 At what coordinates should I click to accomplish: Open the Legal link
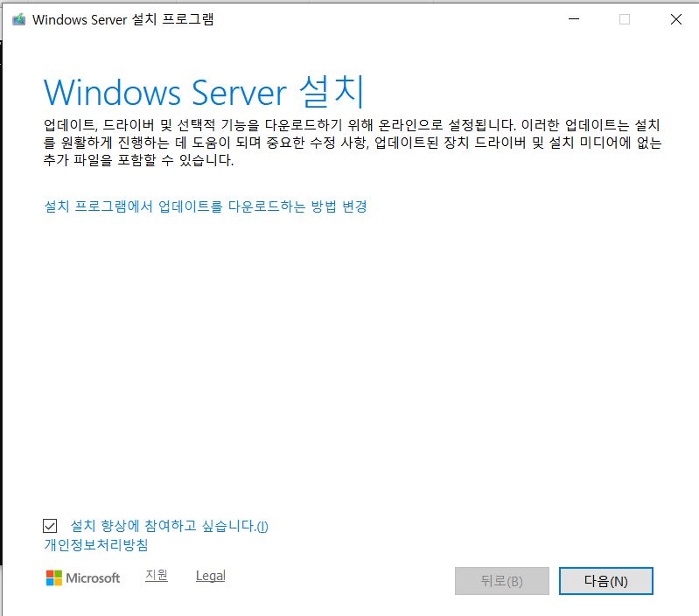coord(211,576)
